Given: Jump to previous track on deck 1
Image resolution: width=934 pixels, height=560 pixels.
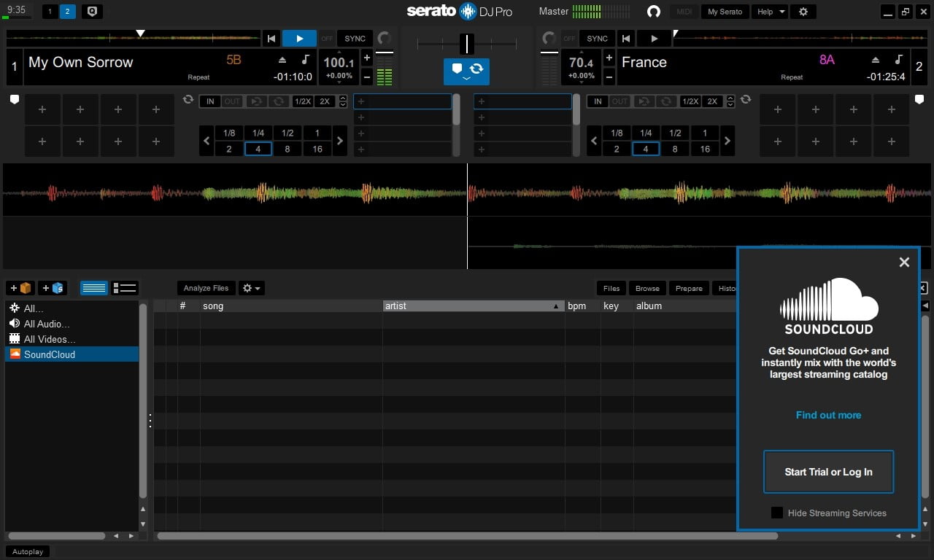Looking at the screenshot, I should (271, 39).
